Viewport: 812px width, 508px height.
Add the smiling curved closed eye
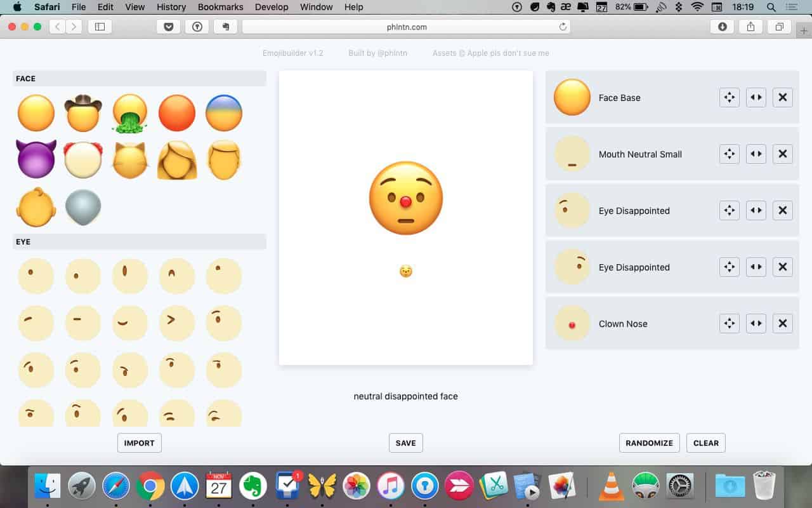(x=130, y=323)
